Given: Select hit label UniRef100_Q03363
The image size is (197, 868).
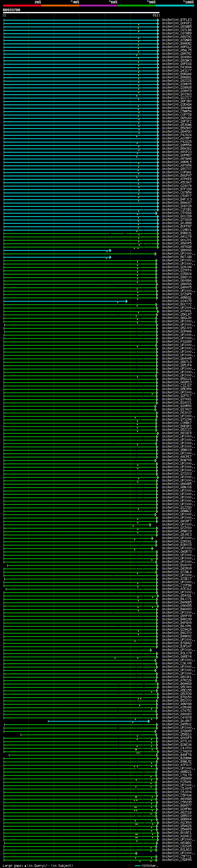Looking at the screenshot, I should pyautogui.click(x=177, y=95).
